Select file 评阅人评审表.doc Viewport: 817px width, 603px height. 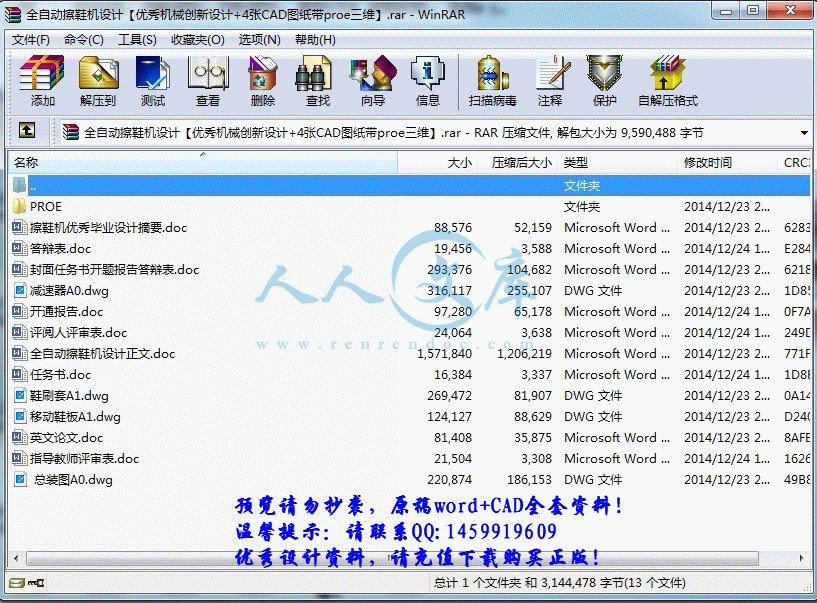[x=78, y=333]
